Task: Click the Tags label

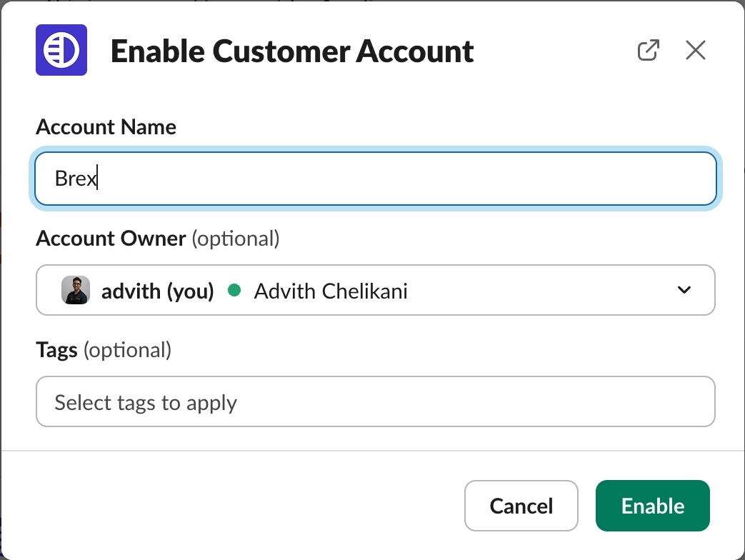Action: (x=56, y=350)
